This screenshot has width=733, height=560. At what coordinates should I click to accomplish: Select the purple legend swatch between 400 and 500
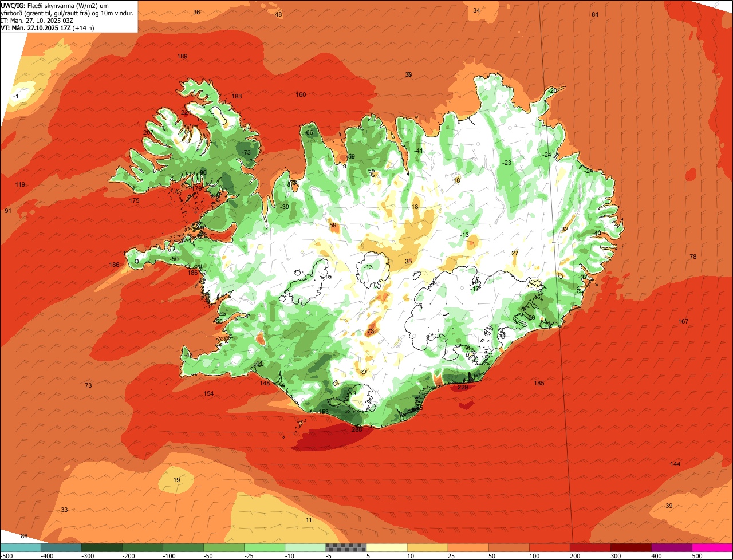pos(672,547)
